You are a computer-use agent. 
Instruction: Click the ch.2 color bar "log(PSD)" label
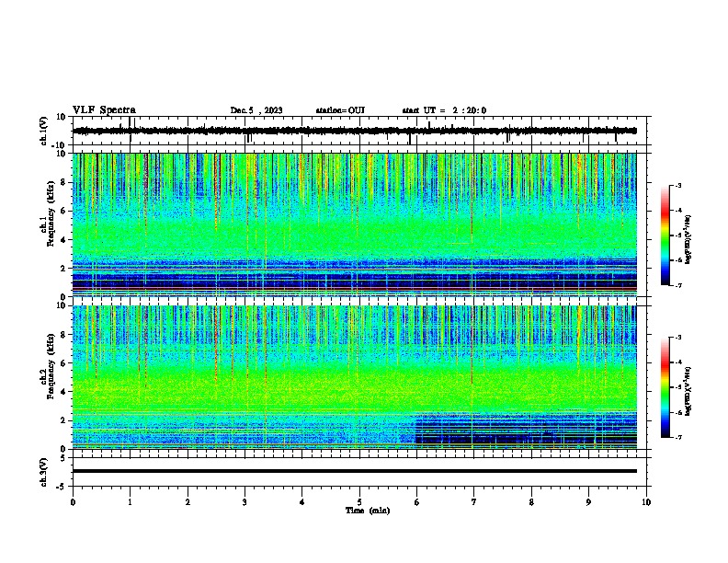tap(688, 391)
